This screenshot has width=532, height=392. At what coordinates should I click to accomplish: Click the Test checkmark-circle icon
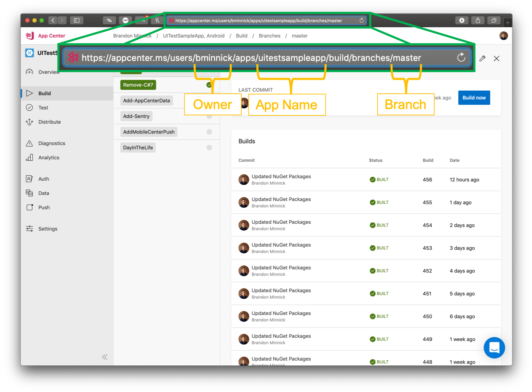pyautogui.click(x=30, y=108)
